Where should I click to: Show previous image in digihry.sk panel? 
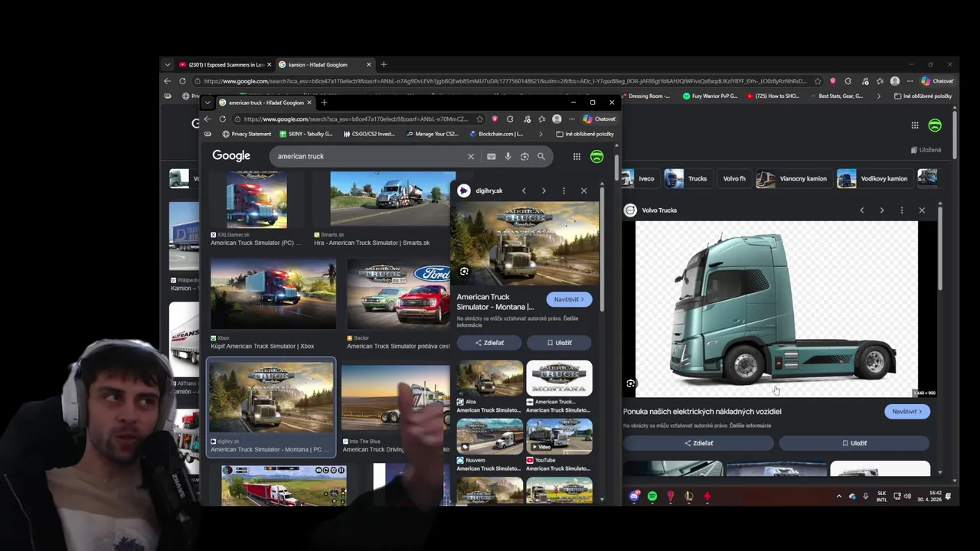(524, 191)
